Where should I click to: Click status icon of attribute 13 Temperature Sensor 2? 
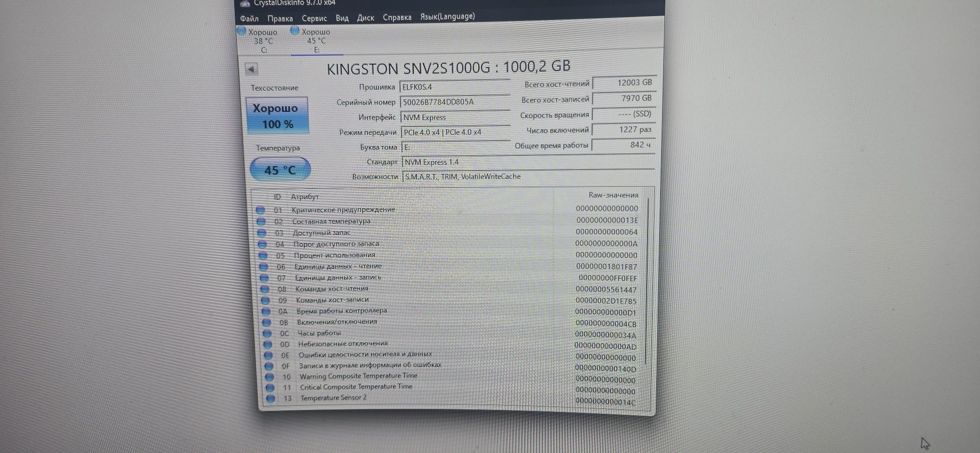point(270,399)
